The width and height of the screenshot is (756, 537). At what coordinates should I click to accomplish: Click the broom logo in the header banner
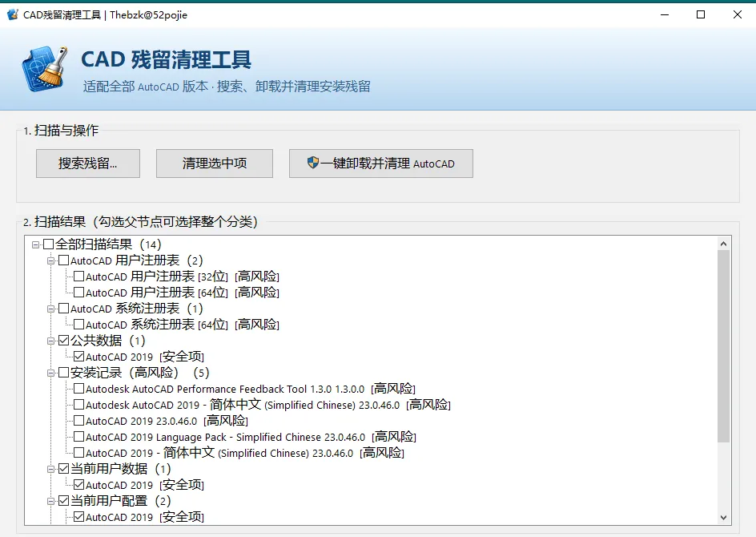[x=45, y=69]
